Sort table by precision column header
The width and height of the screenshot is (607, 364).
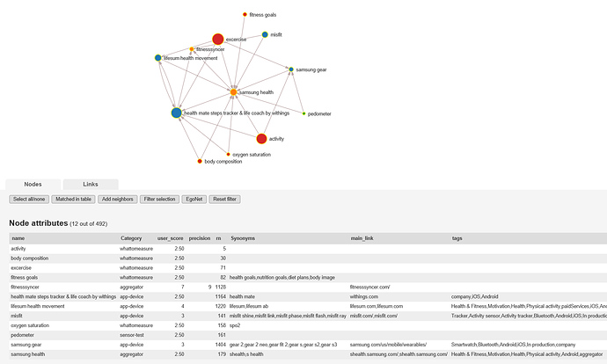click(x=200, y=238)
